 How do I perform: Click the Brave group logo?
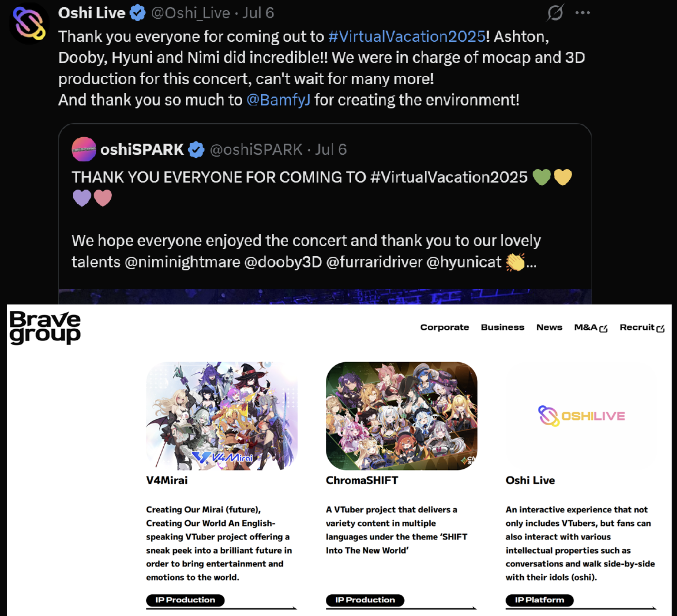45,327
